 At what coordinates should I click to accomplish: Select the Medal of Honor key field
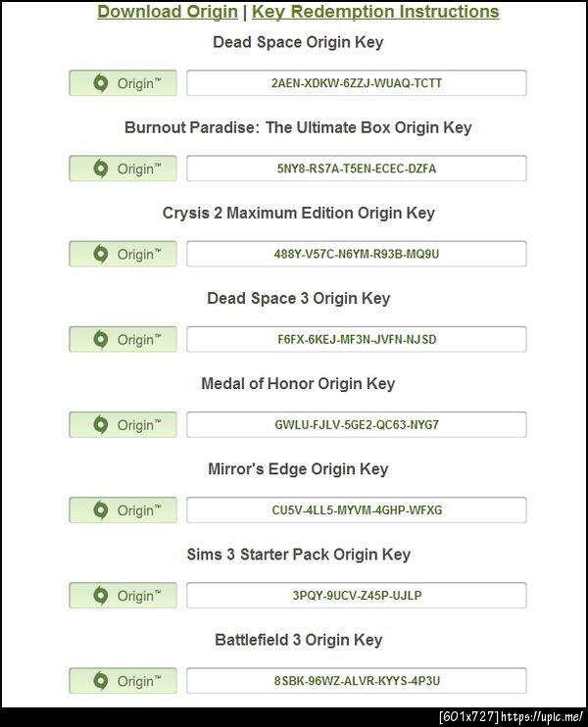(357, 425)
